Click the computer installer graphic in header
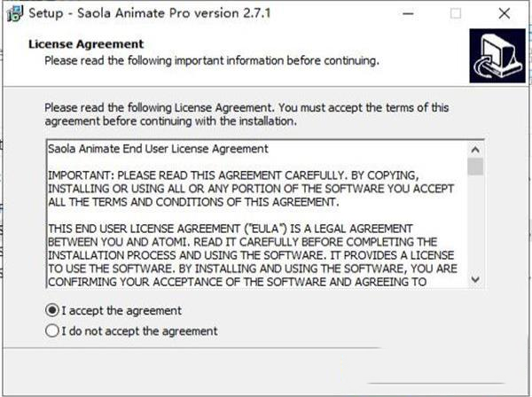The width and height of the screenshot is (532, 397). click(497, 56)
